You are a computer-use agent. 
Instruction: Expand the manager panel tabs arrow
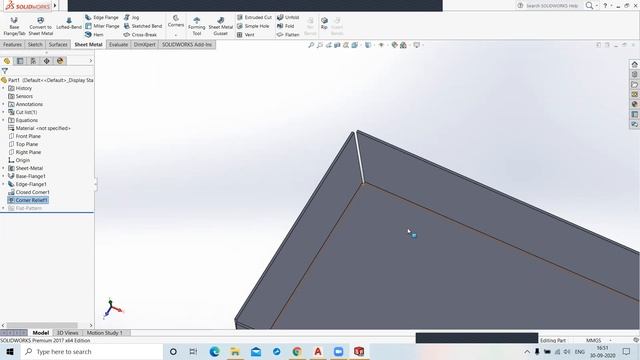(x=91, y=61)
